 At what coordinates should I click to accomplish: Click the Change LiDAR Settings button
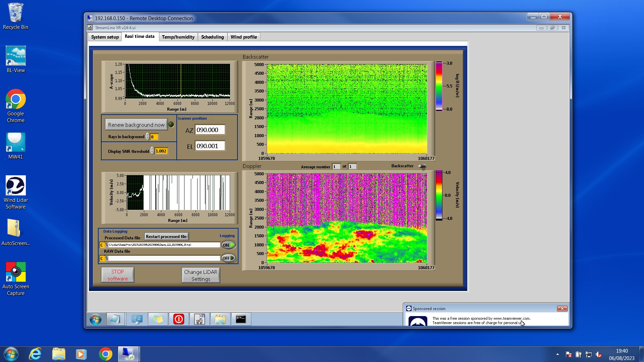(201, 275)
